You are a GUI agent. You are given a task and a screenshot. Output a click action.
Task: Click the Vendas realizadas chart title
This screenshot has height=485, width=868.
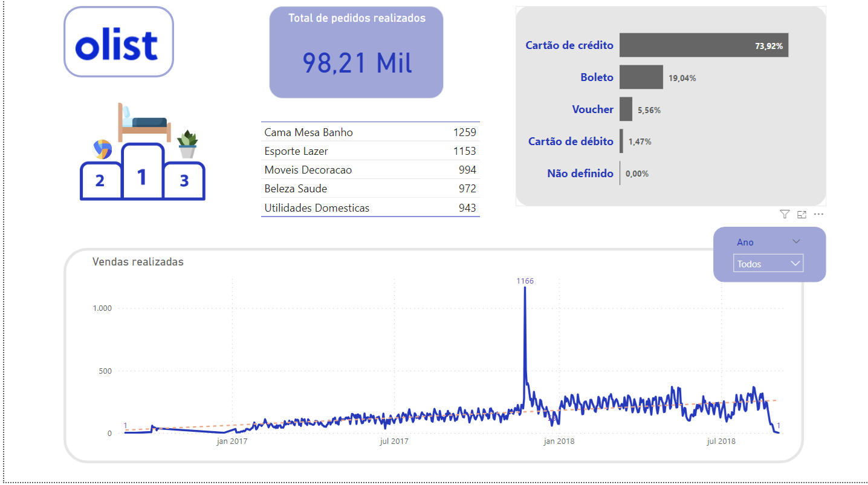(x=138, y=262)
